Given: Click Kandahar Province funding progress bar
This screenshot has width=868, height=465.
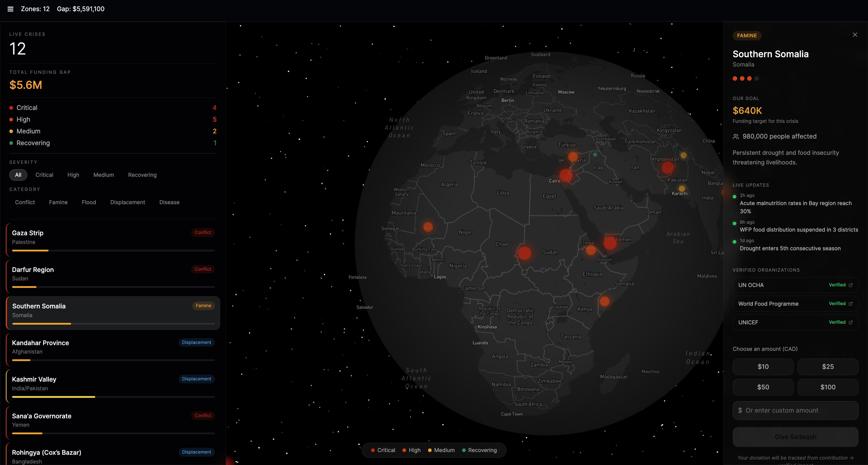Looking at the screenshot, I should pos(113,360).
